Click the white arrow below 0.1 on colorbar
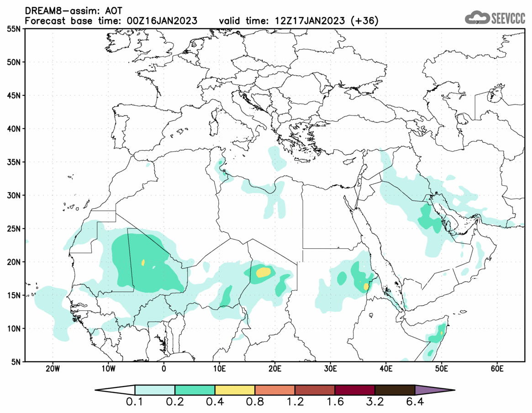 [x=116, y=390]
